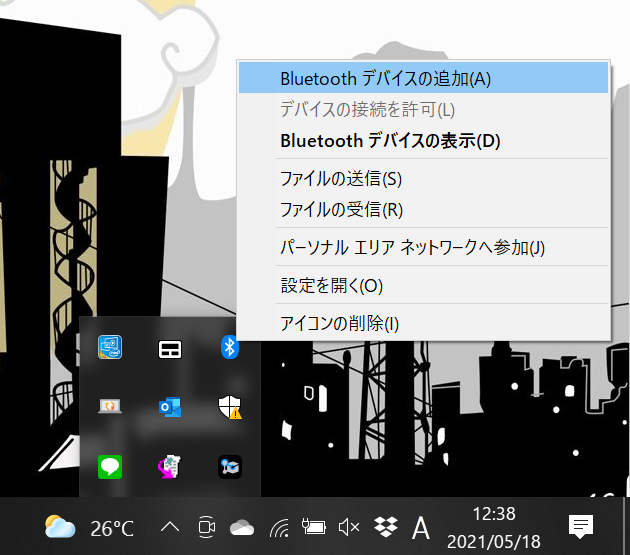Image resolution: width=630 pixels, height=555 pixels.
Task: Collapse the hidden icons tray chevron
Action: [x=170, y=526]
